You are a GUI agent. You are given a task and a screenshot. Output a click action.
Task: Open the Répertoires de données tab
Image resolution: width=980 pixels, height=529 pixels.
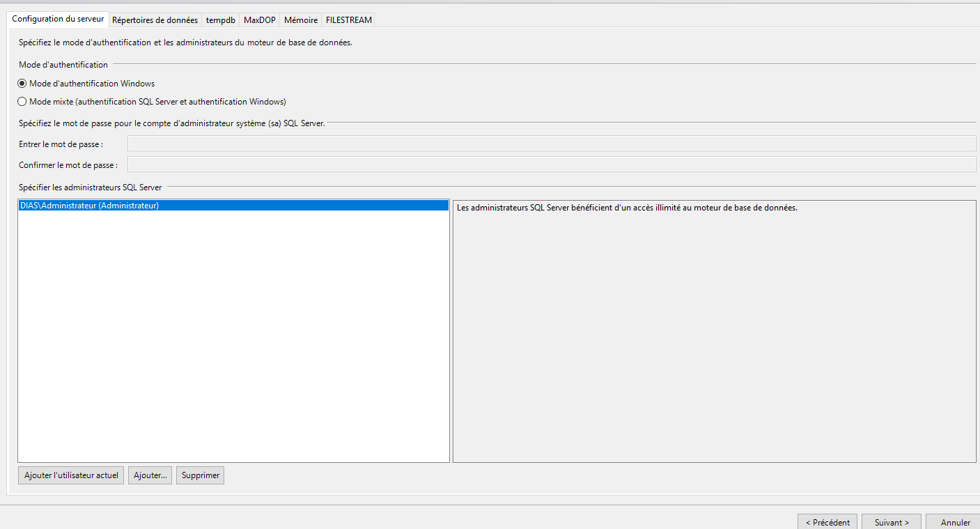155,20
